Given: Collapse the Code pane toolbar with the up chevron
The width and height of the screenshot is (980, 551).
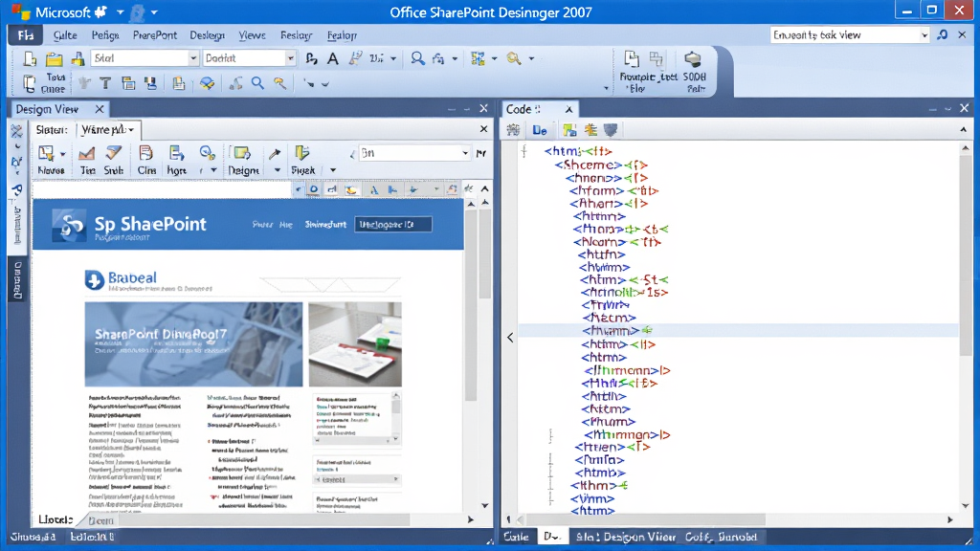Looking at the screenshot, I should tap(963, 130).
